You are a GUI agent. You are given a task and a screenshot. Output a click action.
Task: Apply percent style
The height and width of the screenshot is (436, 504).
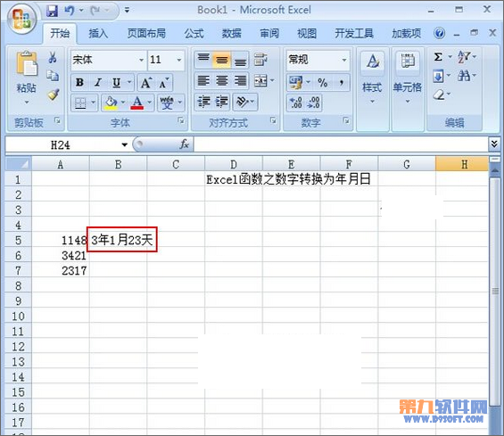tap(323, 83)
